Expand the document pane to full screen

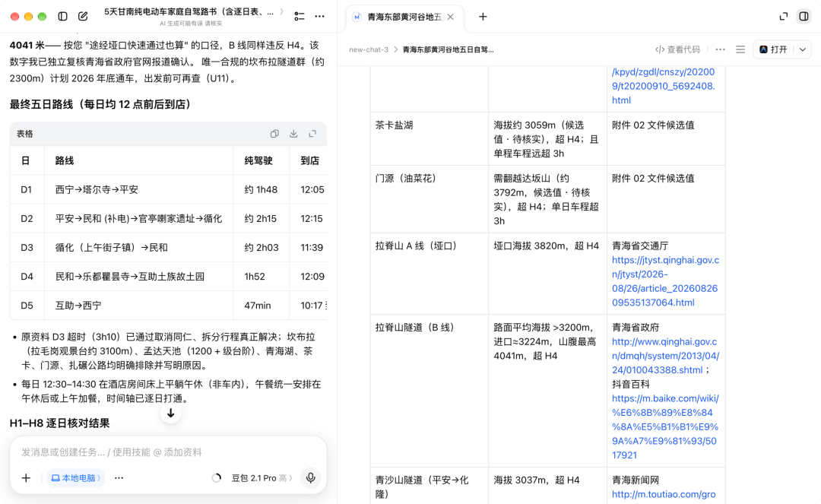(x=783, y=16)
